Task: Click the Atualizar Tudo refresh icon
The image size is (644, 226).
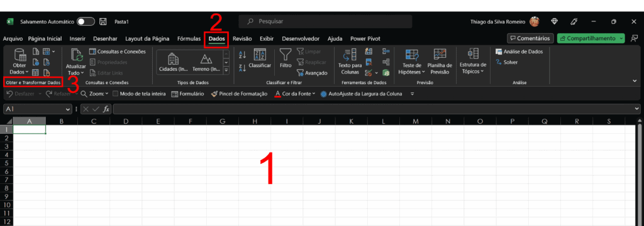Action: coord(77,55)
